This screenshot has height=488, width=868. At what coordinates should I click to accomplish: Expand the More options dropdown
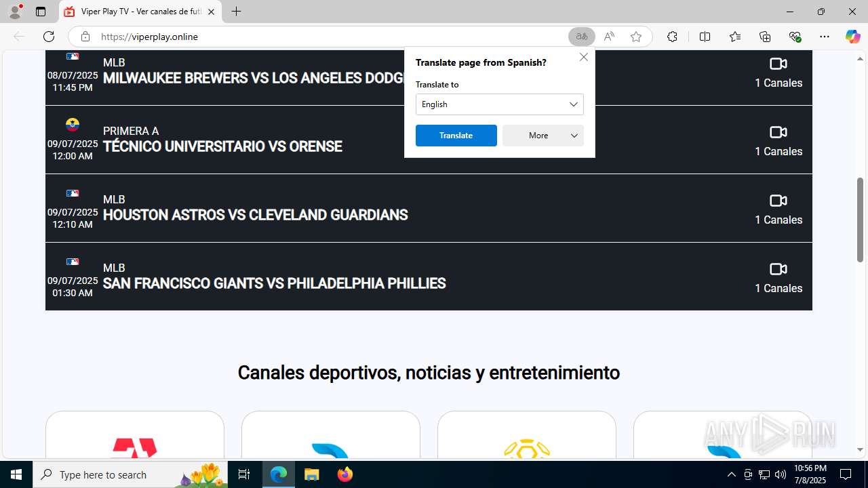tap(543, 136)
